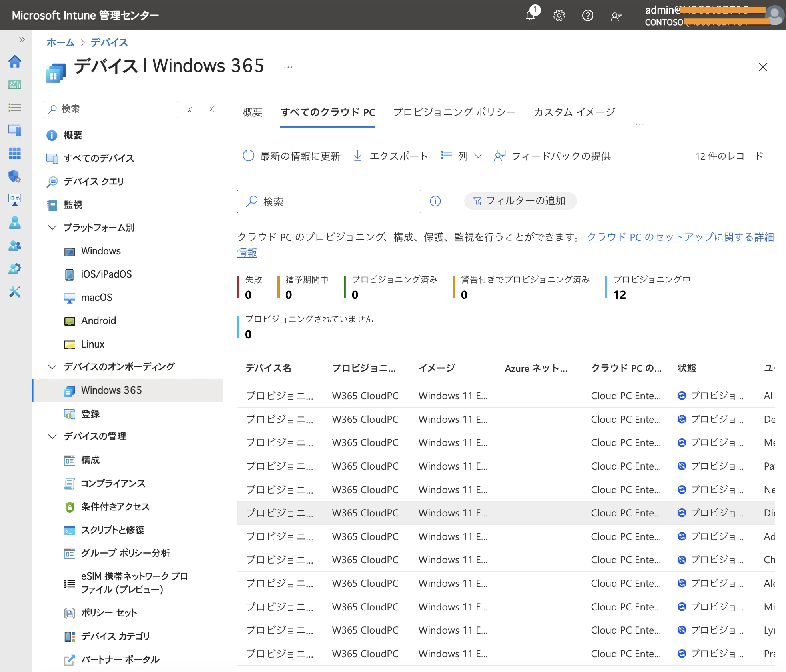786x672 pixels.
Task: Open Troubleshooting tools icon in rail
Action: coord(15,292)
